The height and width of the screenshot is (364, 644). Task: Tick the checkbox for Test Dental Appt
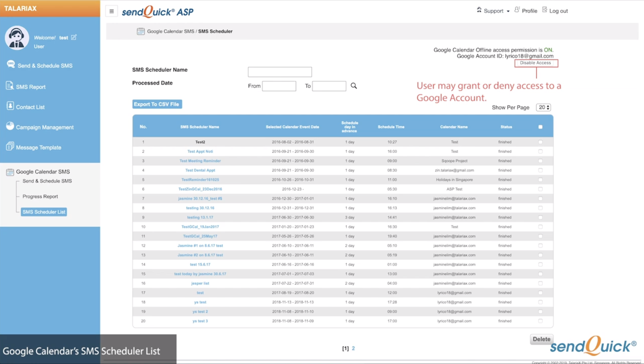(x=540, y=170)
